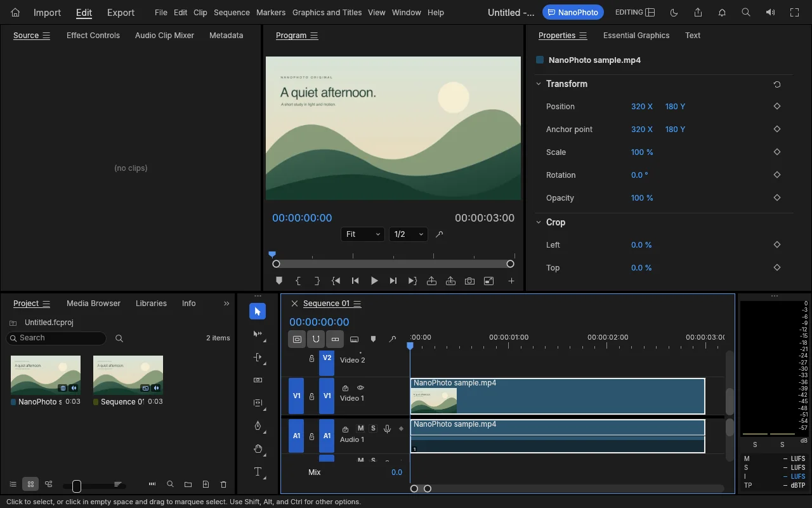
Task: Click the new item icon in Project panel
Action: click(x=206, y=485)
